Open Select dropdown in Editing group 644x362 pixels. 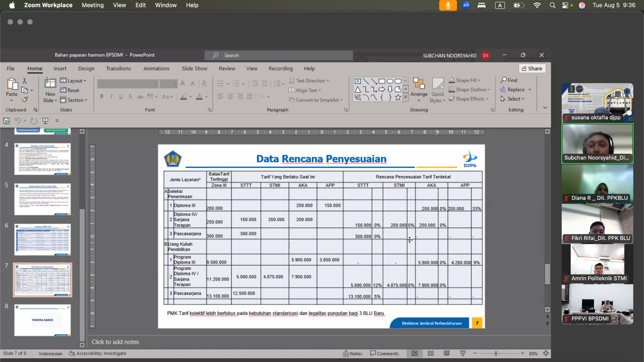point(512,99)
